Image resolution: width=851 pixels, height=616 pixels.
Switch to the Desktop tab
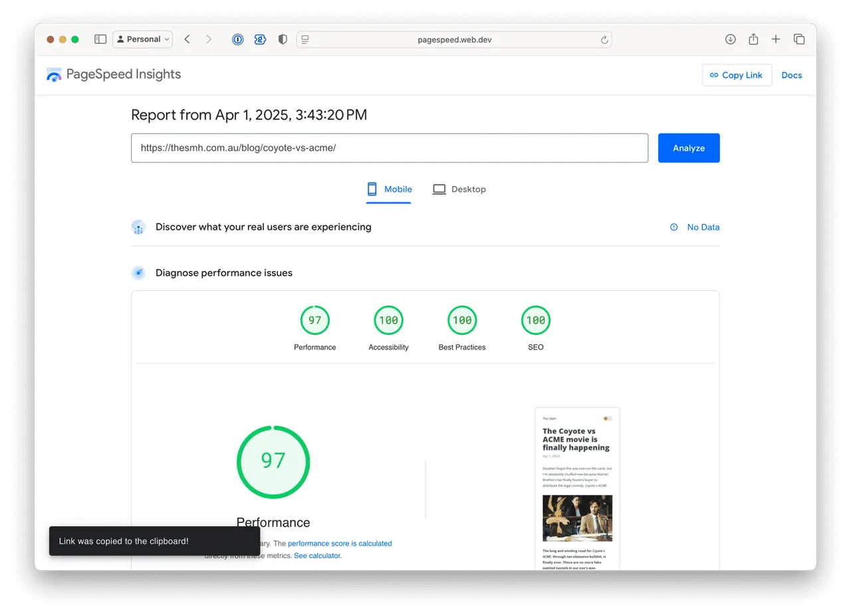tap(459, 189)
